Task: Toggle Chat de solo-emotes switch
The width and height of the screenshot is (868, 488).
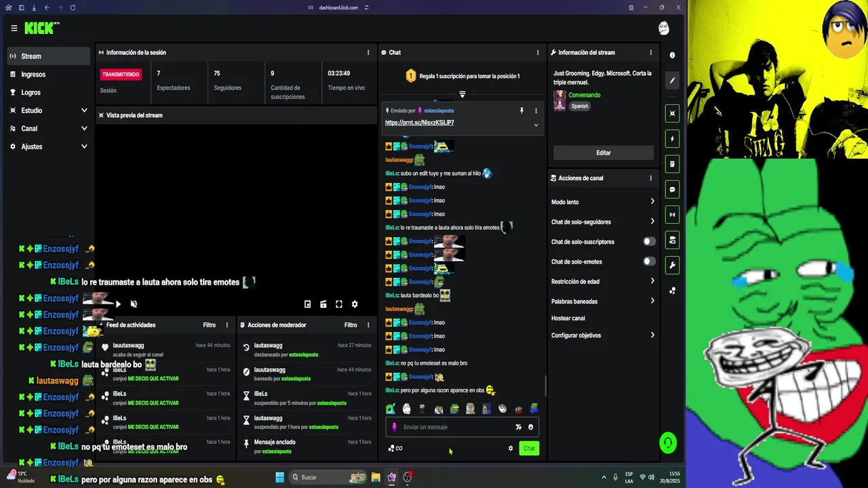Action: (x=649, y=262)
